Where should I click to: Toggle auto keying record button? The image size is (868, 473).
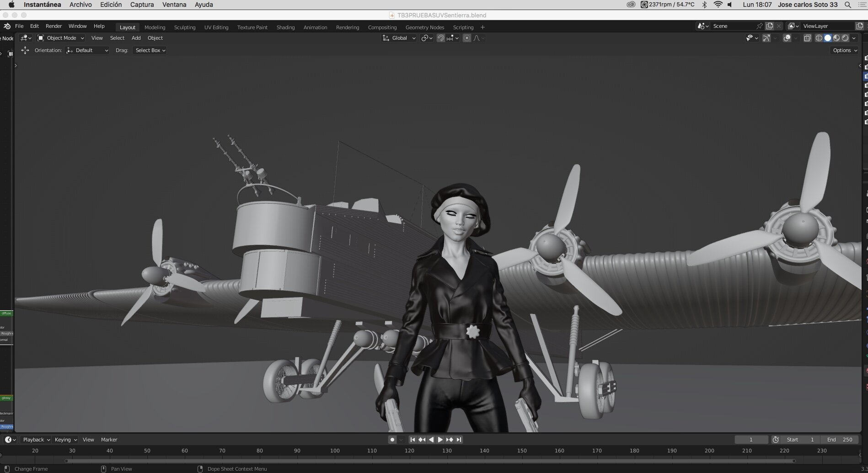point(392,440)
